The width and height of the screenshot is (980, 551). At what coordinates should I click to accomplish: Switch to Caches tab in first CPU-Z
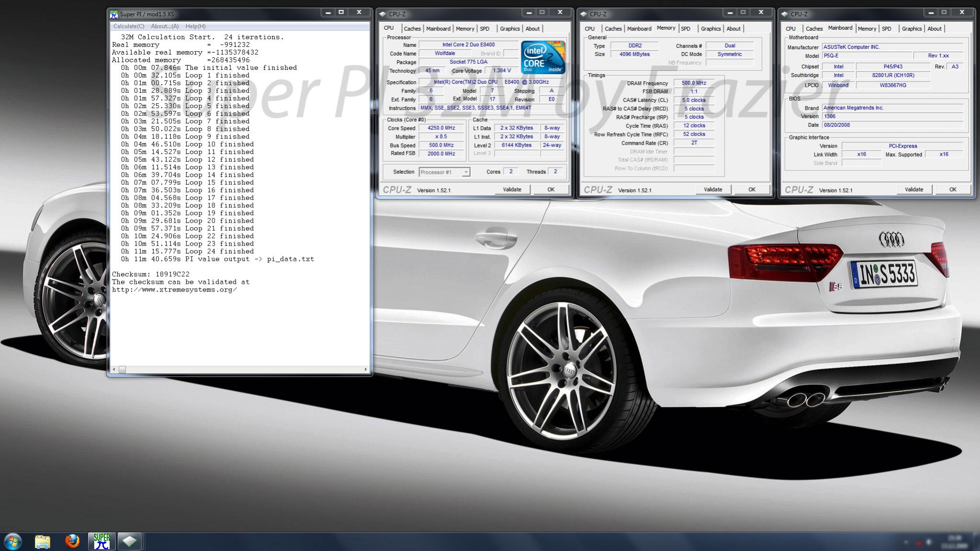pyautogui.click(x=412, y=29)
